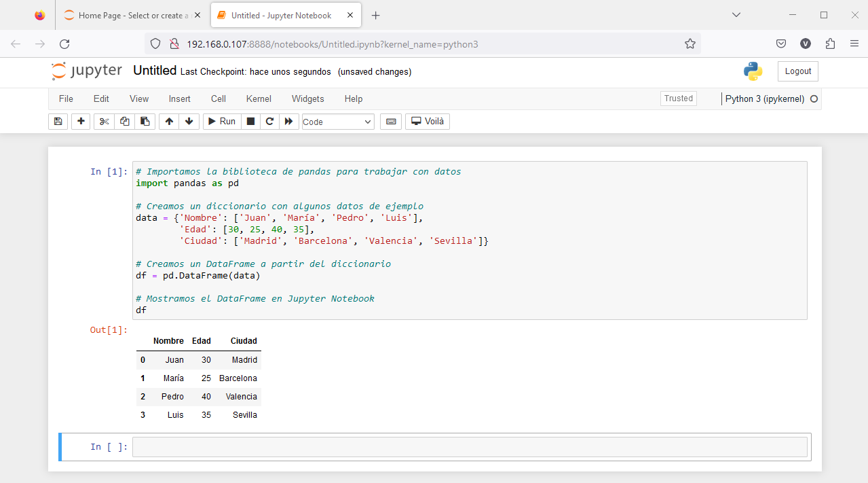Image resolution: width=868 pixels, height=483 pixels.
Task: Insert a new cell with the plus icon
Action: (80, 121)
